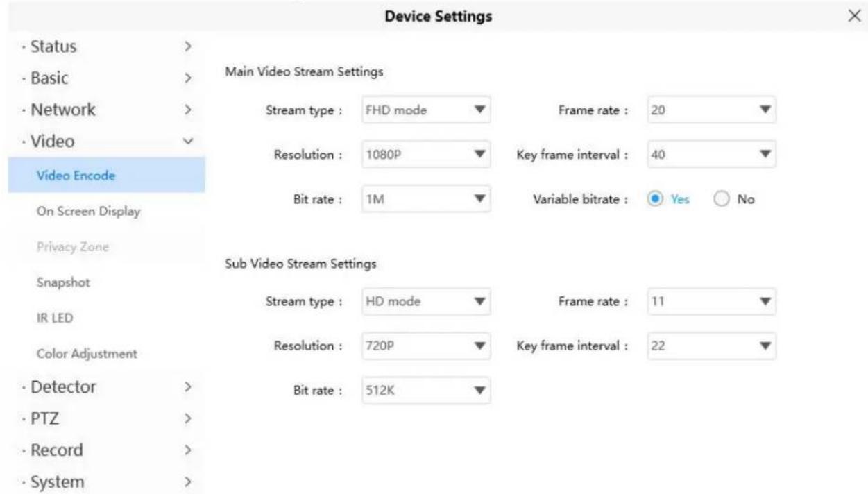Click the Sub Video Stream Settings heading
This screenshot has width=868, height=494.
coord(301,264)
